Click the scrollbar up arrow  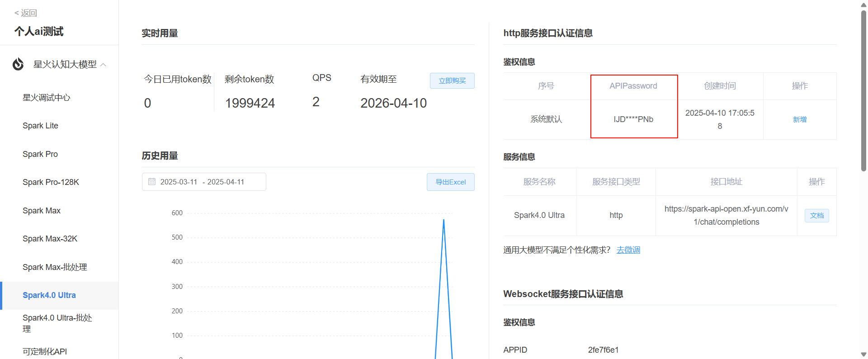[863, 4]
